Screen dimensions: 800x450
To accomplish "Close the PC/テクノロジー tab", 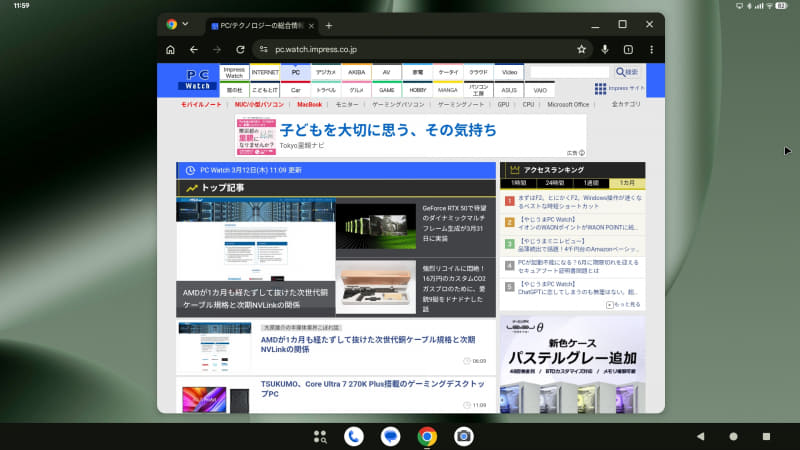I will (311, 26).
